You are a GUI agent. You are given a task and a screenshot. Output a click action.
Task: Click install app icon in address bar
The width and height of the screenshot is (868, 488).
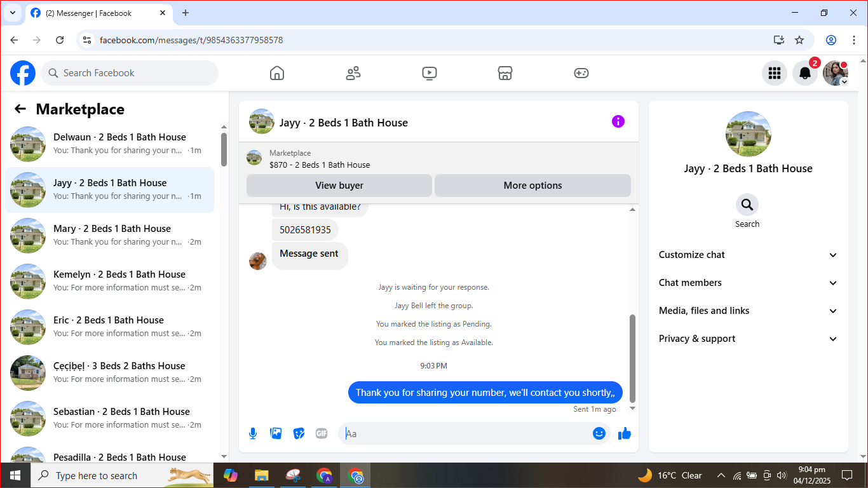tap(779, 40)
